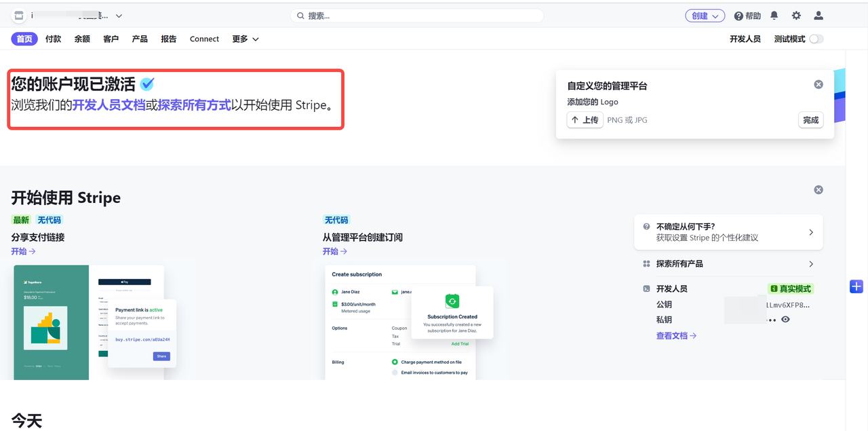868x431 pixels.
Task: Click the 分享支付链接 title
Action: pos(38,238)
